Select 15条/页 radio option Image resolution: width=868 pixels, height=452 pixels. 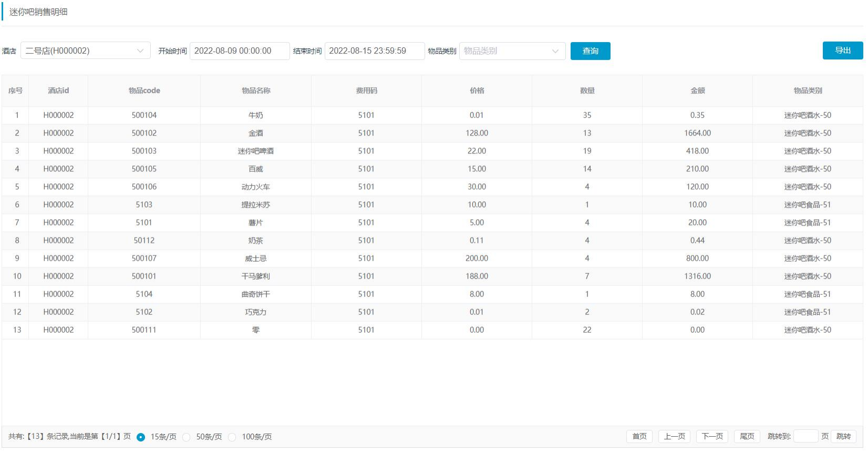[141, 437]
